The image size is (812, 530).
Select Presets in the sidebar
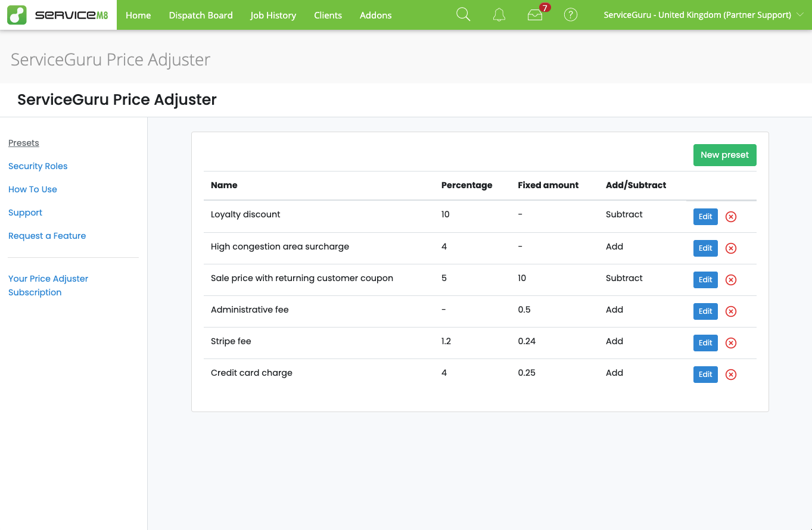tap(24, 143)
